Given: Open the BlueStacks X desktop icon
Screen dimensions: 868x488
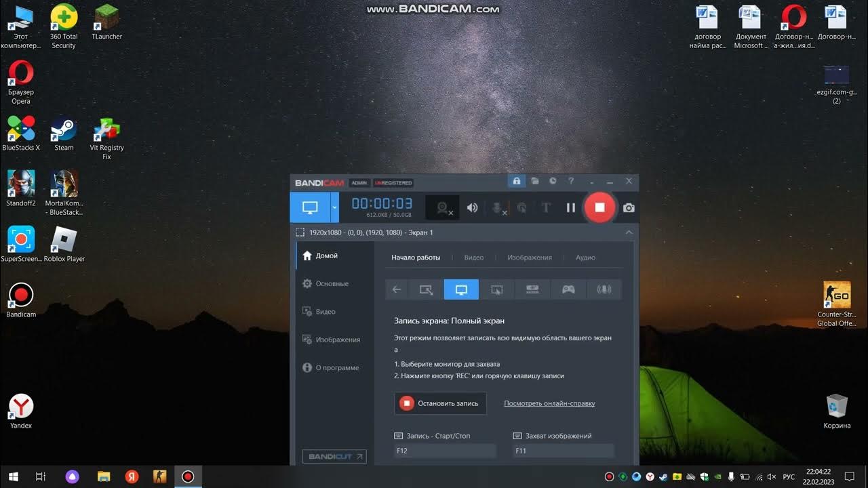Looking at the screenshot, I should pyautogui.click(x=21, y=134).
